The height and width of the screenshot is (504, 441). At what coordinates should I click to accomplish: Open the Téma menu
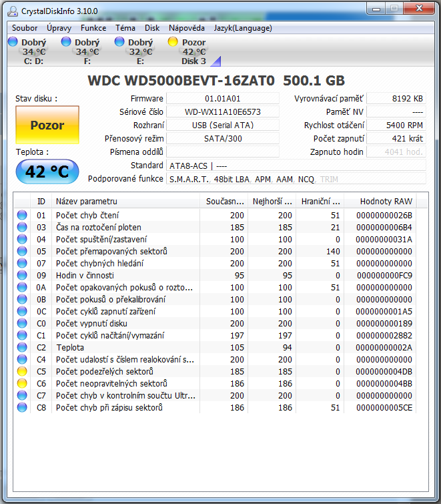click(x=125, y=28)
